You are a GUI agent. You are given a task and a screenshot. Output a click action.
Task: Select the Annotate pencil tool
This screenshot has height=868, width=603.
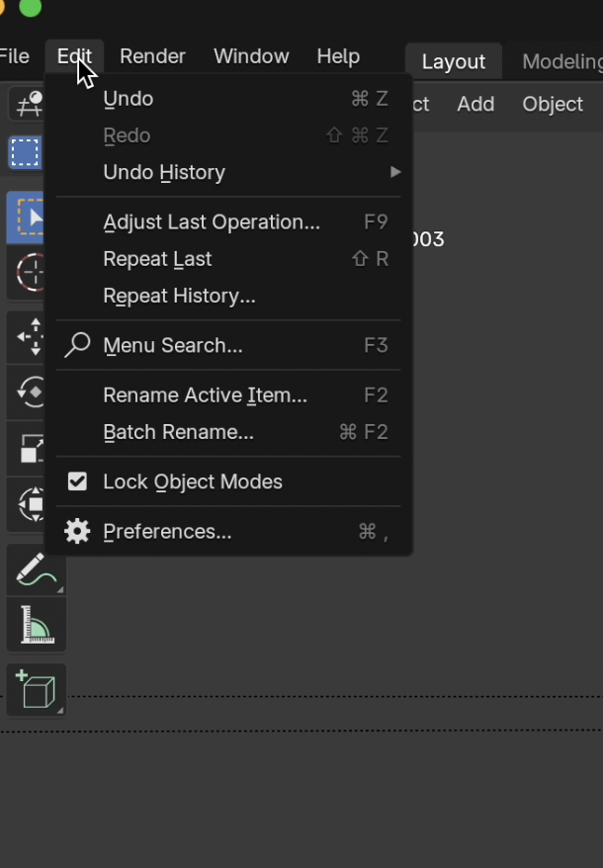coord(36,570)
